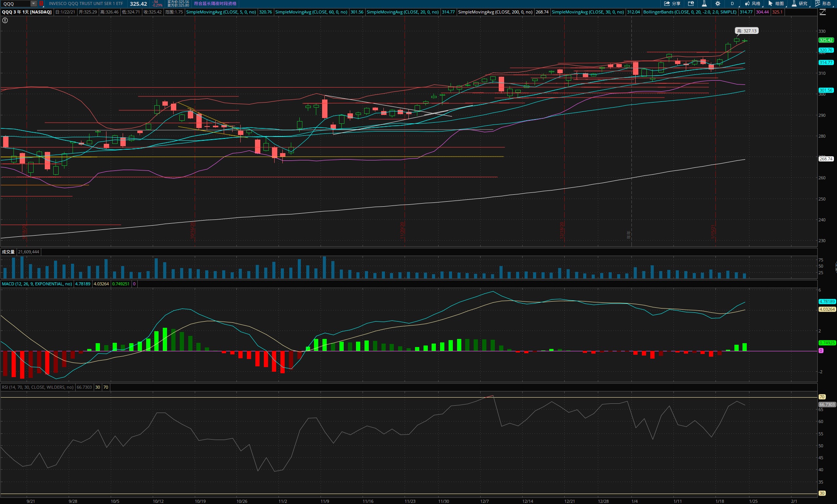Click the 314.77 SMA20 axis tag
This screenshot has width=837, height=504.
pyautogui.click(x=826, y=62)
